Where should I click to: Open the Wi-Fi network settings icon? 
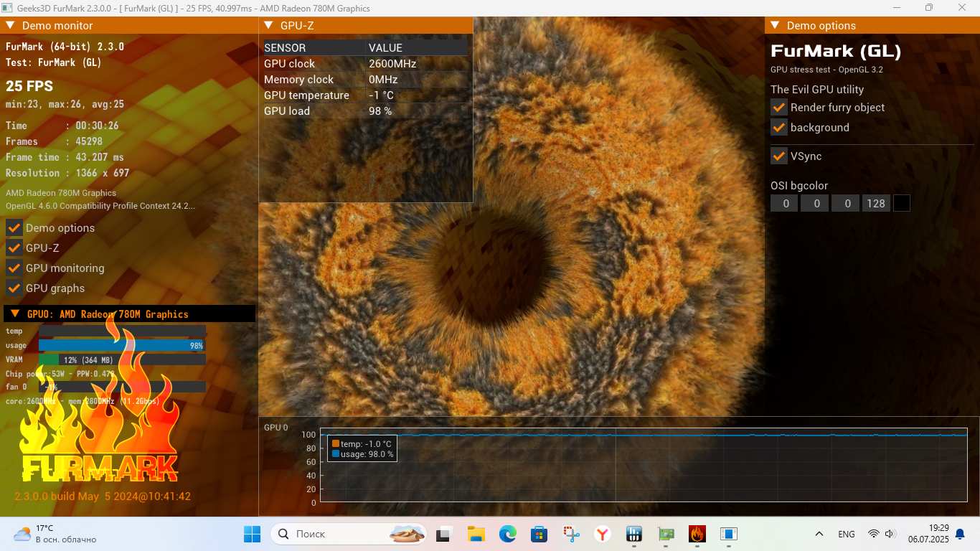point(873,534)
